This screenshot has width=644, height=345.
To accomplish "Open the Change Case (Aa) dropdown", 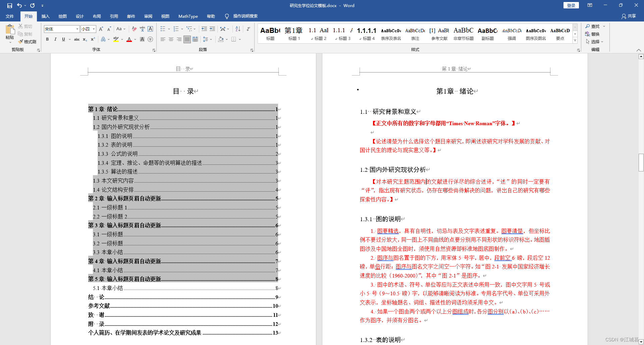I will coord(121,29).
